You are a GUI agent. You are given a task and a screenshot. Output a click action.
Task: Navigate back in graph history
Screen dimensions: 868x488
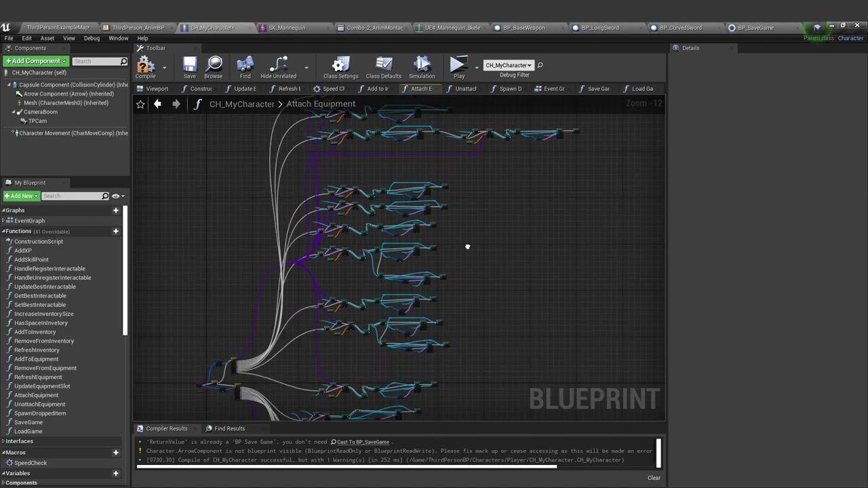(x=157, y=104)
